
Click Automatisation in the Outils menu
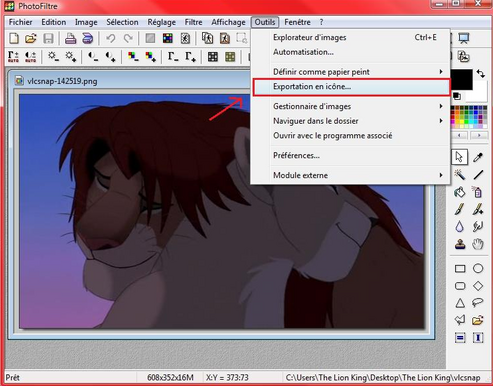pos(351,52)
